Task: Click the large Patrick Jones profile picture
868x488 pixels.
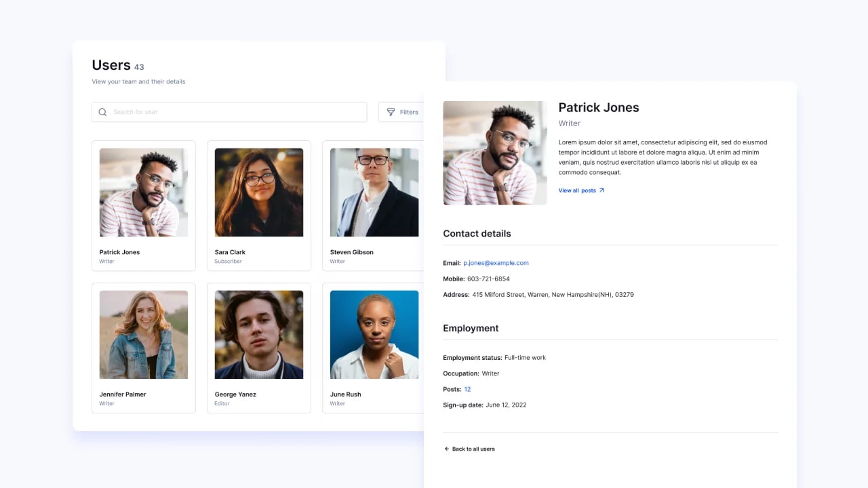Action: click(495, 153)
